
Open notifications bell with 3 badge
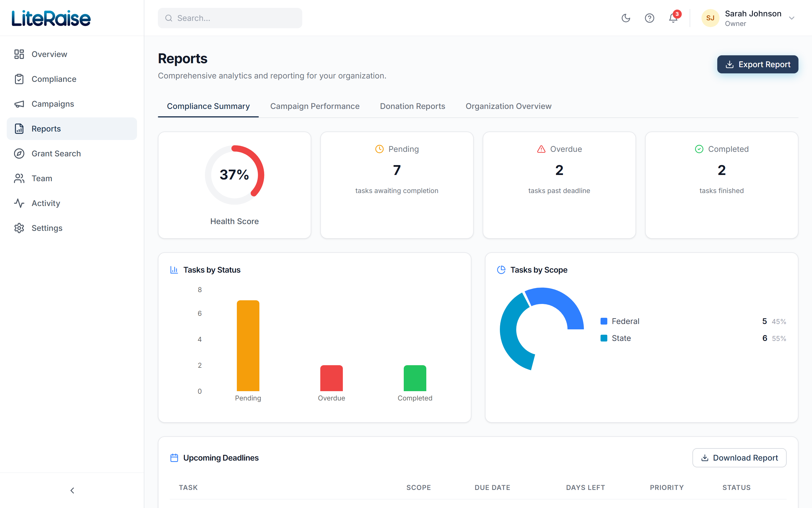673,17
